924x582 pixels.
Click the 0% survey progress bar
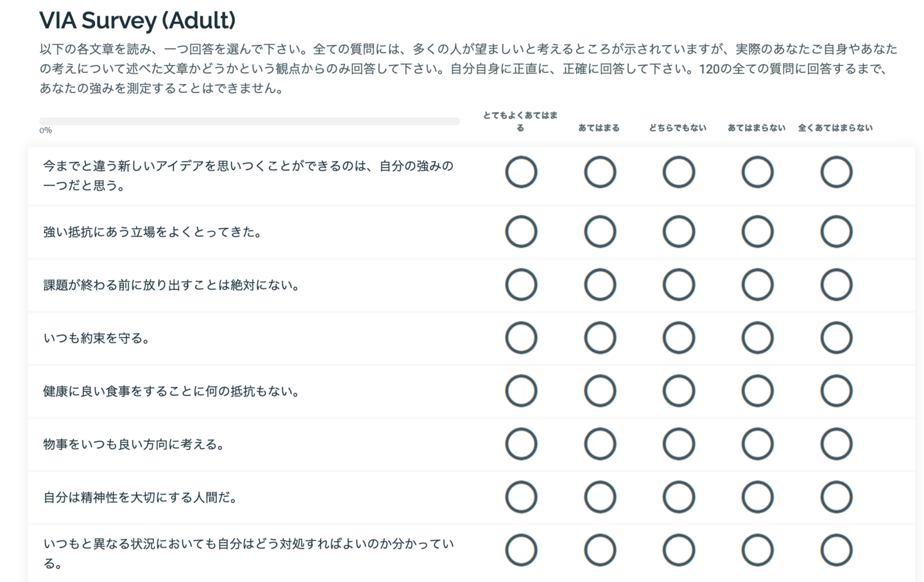[249, 121]
